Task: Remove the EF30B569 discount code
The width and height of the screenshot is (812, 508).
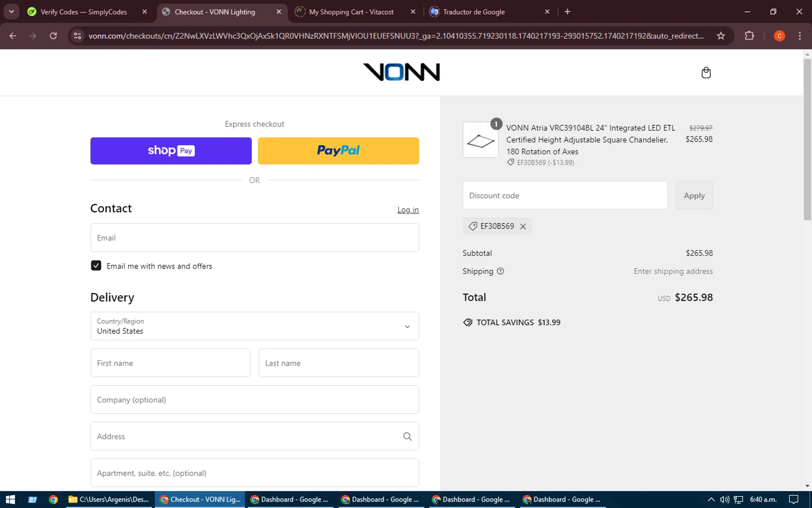Action: point(523,226)
